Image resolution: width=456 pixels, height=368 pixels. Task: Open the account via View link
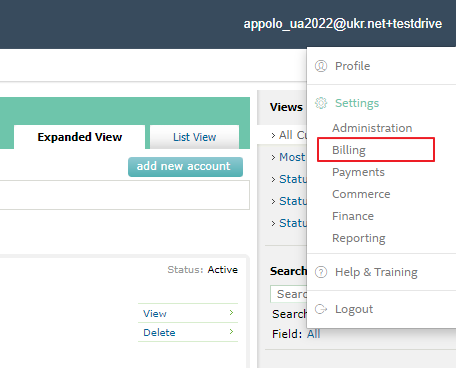pos(155,313)
